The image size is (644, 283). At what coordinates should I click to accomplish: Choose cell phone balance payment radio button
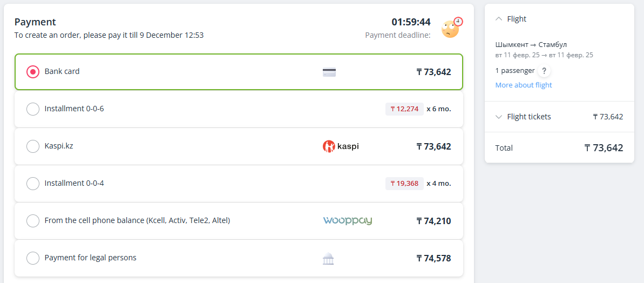coord(33,221)
